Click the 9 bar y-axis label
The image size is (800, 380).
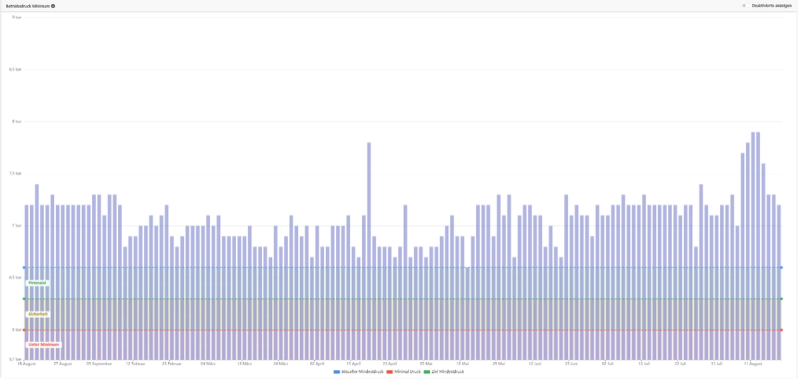pos(18,17)
